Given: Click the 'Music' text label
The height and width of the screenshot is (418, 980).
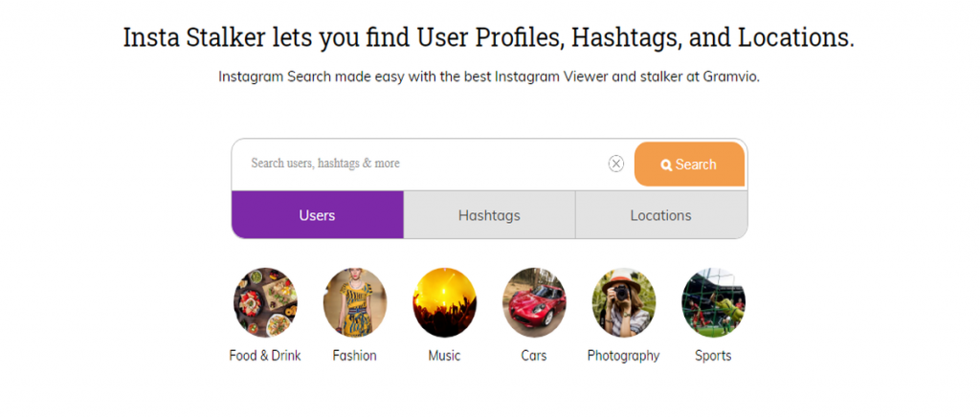Looking at the screenshot, I should pos(444,356).
